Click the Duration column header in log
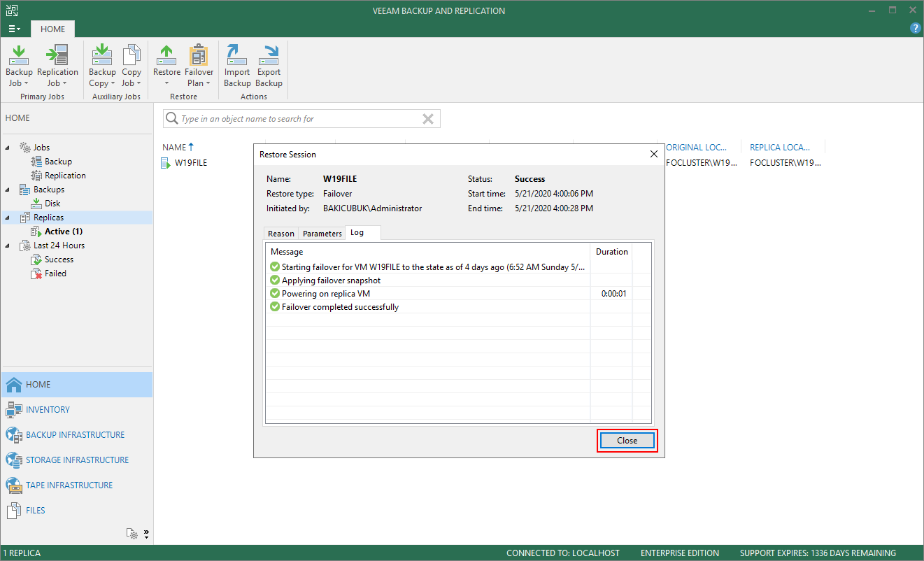 coord(612,252)
